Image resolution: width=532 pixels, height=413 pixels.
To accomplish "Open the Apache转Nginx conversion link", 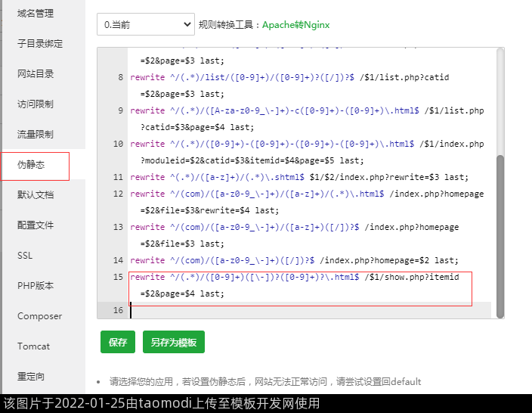I will point(296,25).
